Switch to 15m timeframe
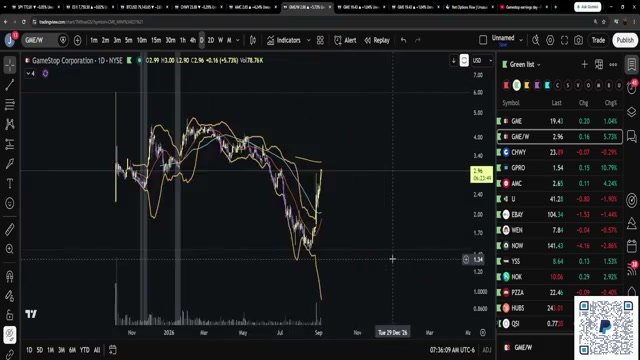640x360 pixels. click(x=156, y=40)
